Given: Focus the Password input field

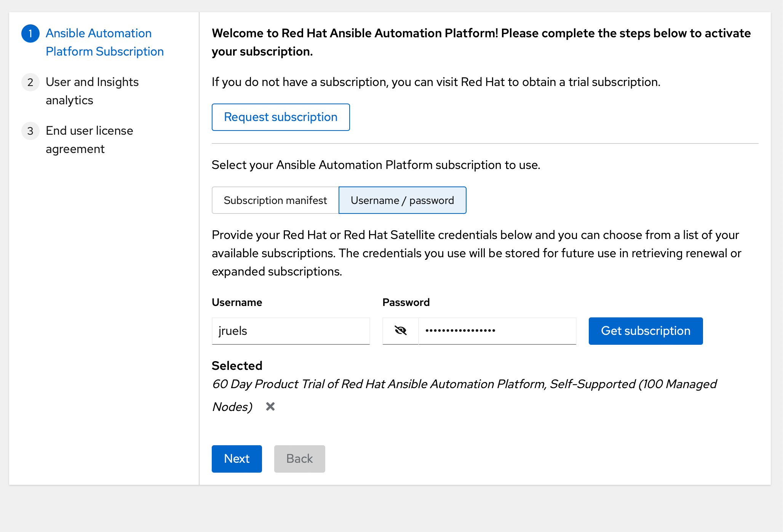Looking at the screenshot, I should tap(497, 331).
